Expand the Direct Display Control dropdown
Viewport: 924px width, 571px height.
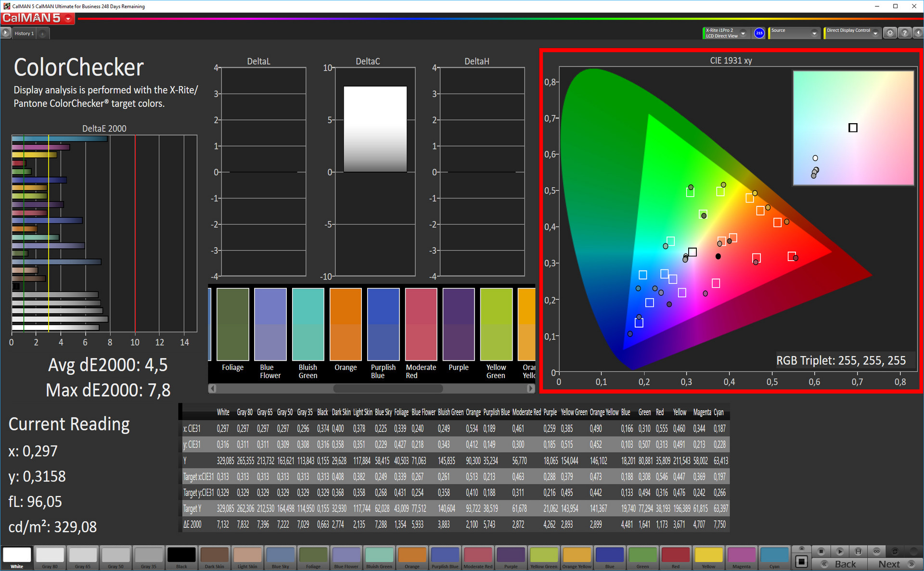coord(875,33)
